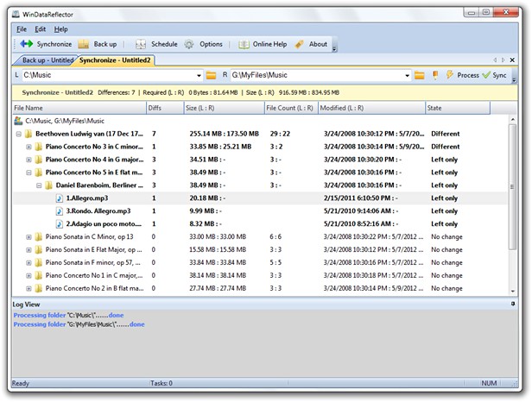This screenshot has width=532, height=402.
Task: Collapse the Daniel Barenboim, Berliner folder
Action: pos(39,185)
